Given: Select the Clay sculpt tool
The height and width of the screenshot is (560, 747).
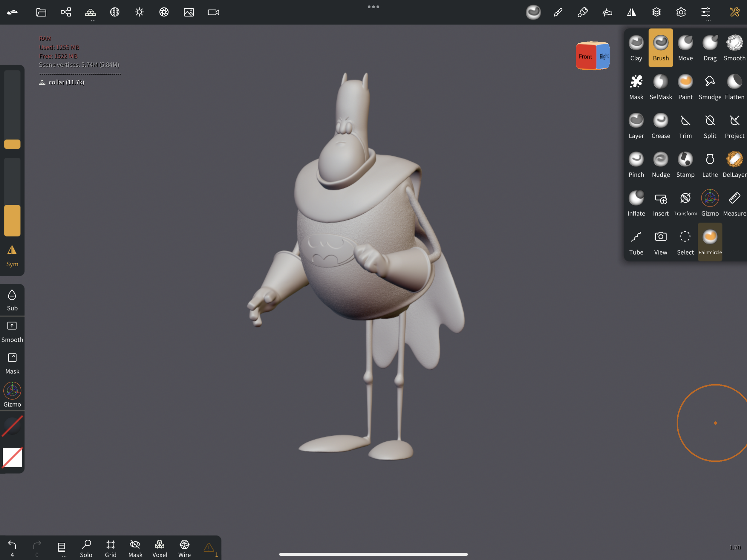Looking at the screenshot, I should pos(636,48).
